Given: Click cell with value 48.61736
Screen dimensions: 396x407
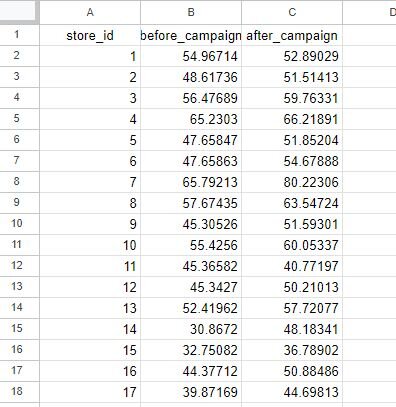Looking at the screenshot, I should [191, 77].
